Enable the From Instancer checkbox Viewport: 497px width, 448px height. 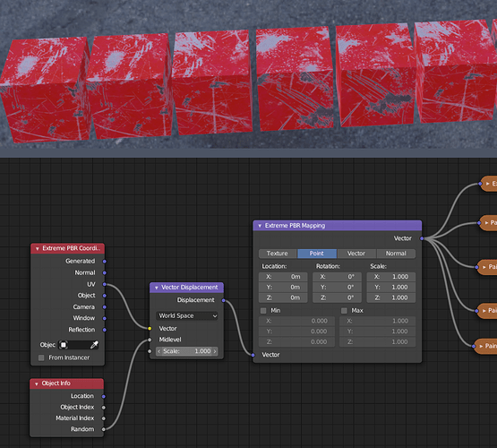pos(41,358)
